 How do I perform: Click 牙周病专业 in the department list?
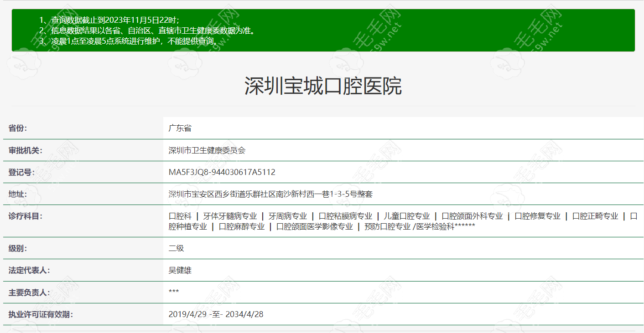click(288, 216)
